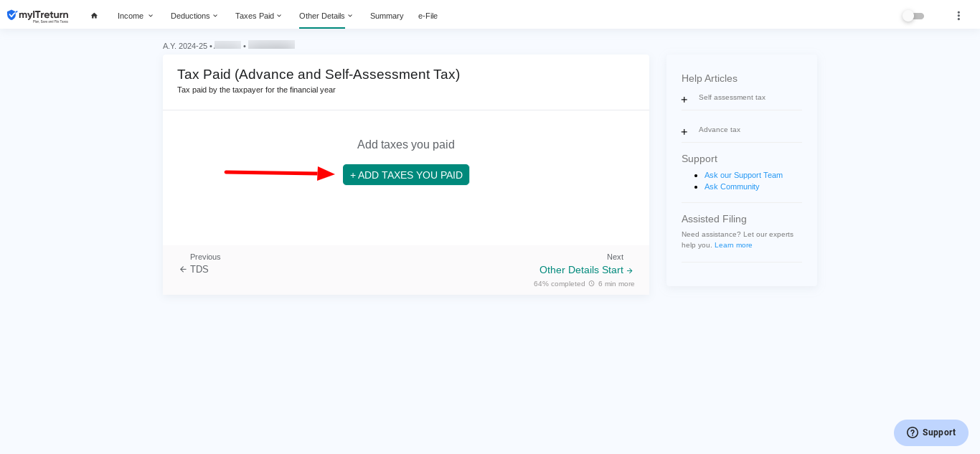
Task: Toggle the switch in the top bar
Action: click(x=913, y=16)
